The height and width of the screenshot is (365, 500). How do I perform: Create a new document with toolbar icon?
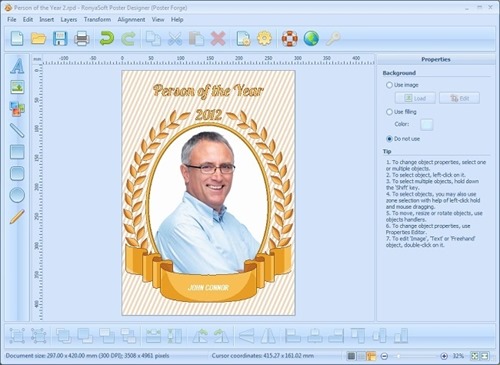pos(17,39)
